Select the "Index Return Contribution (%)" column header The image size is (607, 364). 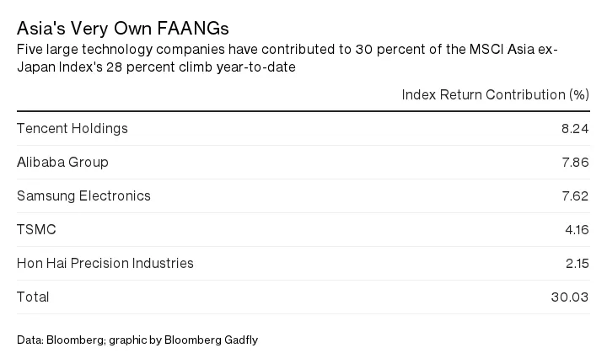point(495,94)
